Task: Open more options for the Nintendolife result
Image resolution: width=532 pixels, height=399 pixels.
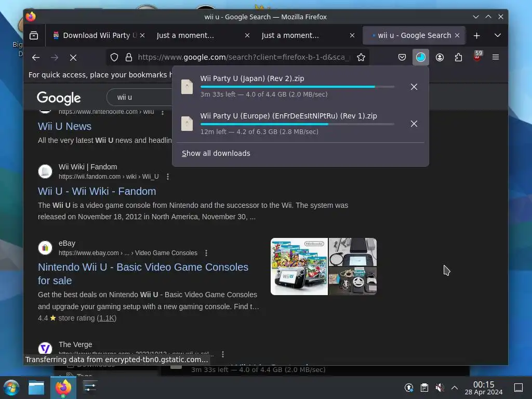Action: click(x=163, y=112)
